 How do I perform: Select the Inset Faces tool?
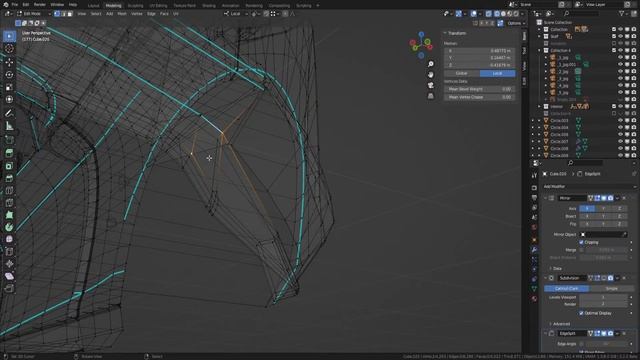click(x=9, y=166)
